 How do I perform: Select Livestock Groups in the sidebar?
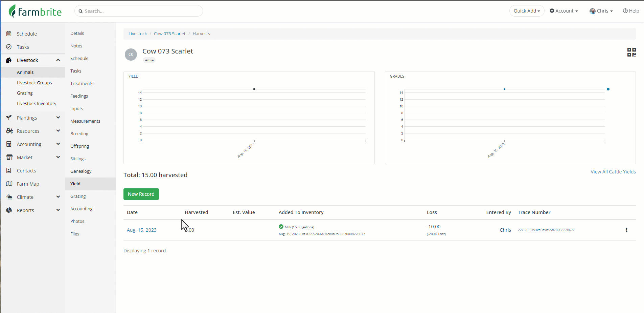(34, 83)
